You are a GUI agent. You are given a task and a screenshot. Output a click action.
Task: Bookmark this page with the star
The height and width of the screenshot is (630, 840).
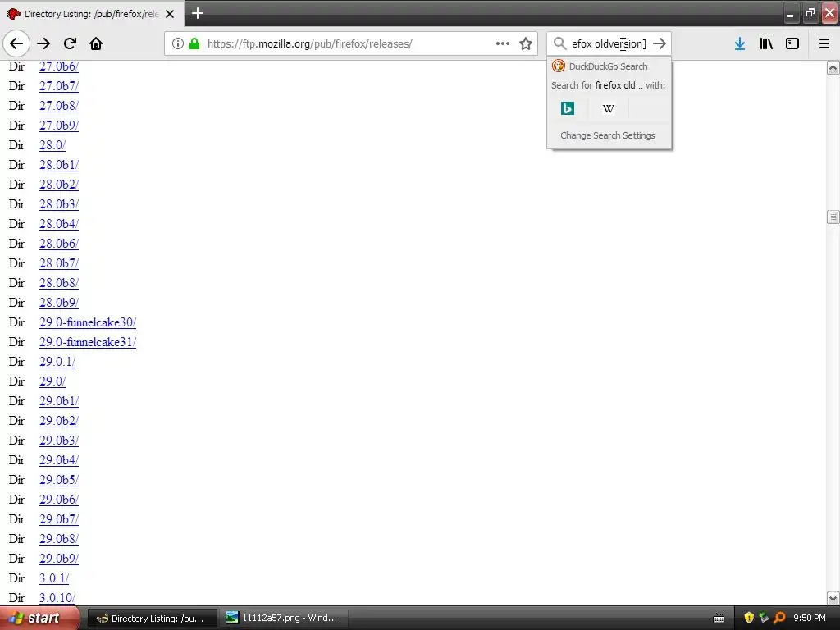coord(526,43)
